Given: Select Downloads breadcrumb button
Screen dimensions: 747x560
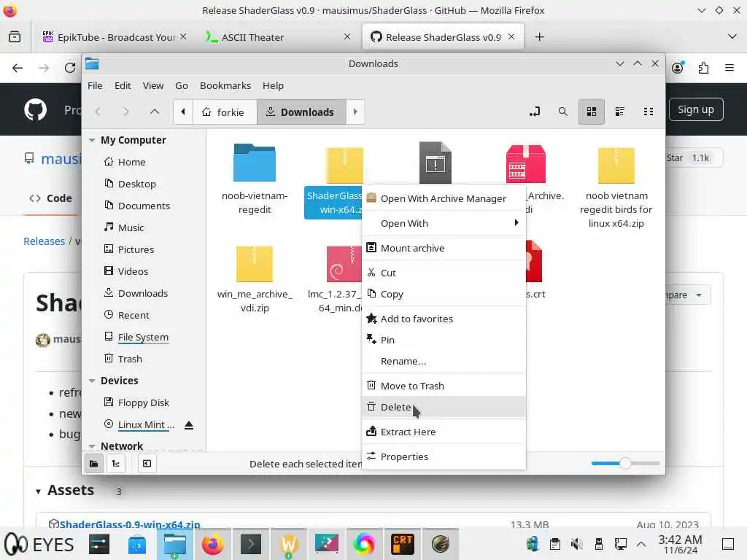Looking at the screenshot, I should 301,112.
